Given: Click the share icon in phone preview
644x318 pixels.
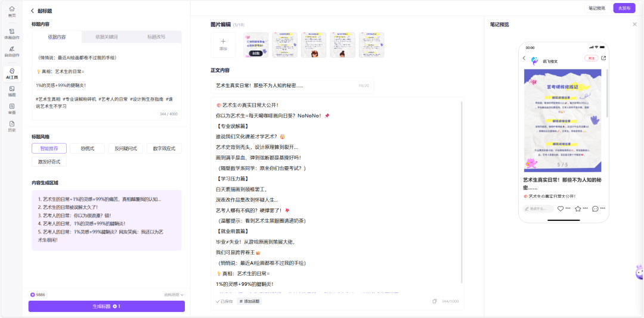Looking at the screenshot, I should (603, 58).
